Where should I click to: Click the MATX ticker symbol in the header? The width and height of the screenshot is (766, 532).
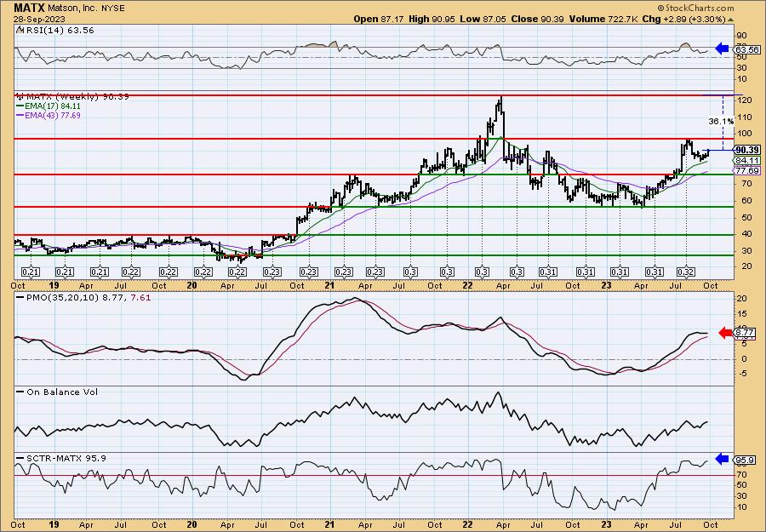[29, 8]
